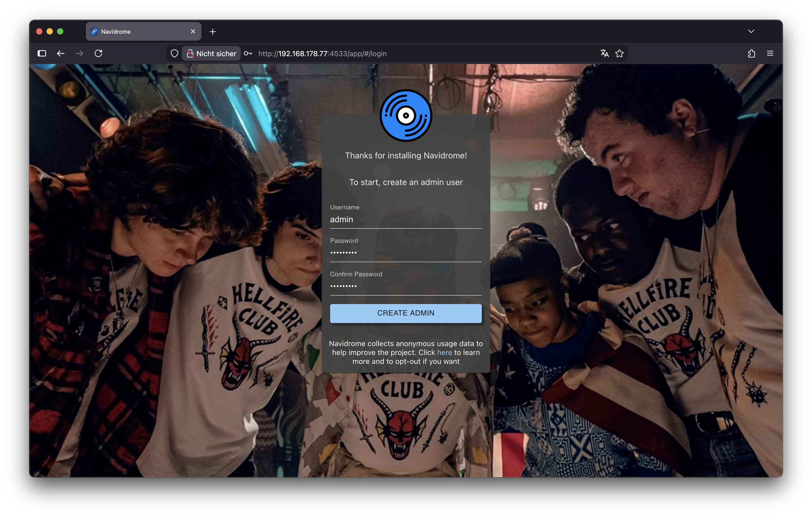Bookmark page with the star icon
The image size is (812, 516).
(619, 53)
